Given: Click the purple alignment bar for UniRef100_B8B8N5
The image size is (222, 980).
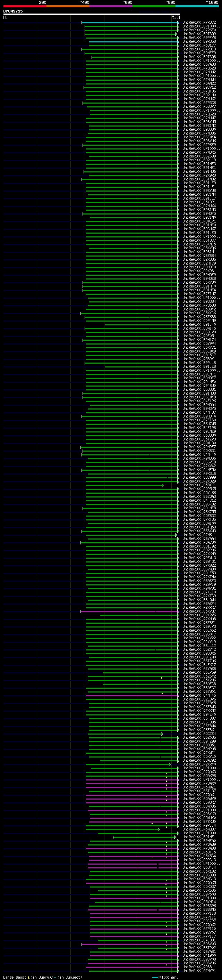Looking at the screenshot, I should click(134, 910).
